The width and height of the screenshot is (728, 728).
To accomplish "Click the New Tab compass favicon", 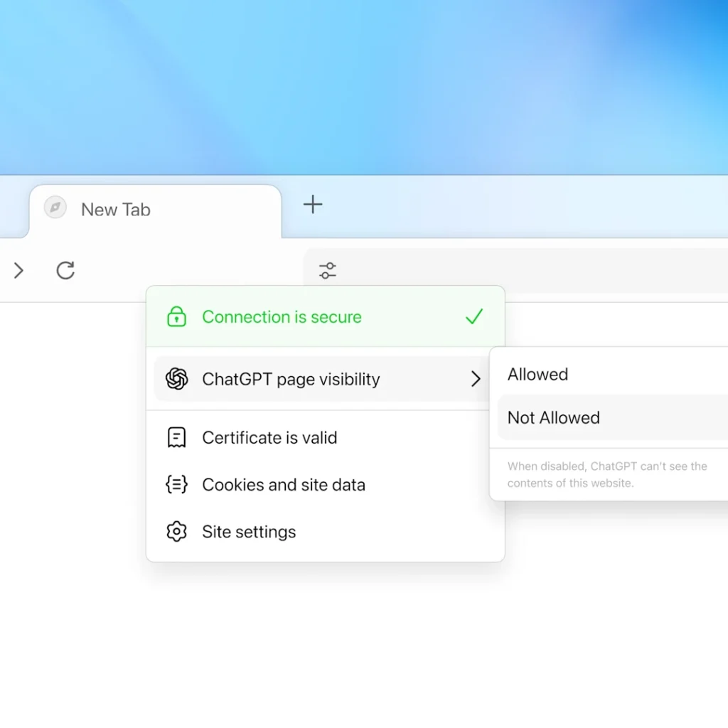I will pos(55,207).
